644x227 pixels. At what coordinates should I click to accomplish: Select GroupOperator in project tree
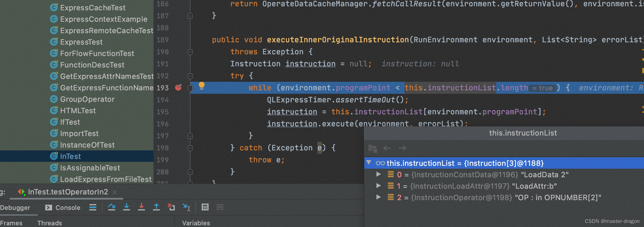[87, 99]
